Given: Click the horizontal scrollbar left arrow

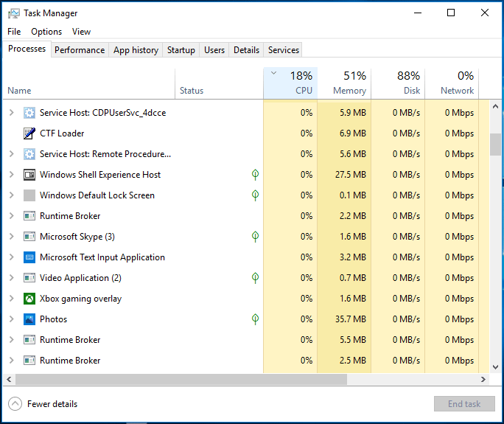Looking at the screenshot, I should tap(9, 379).
